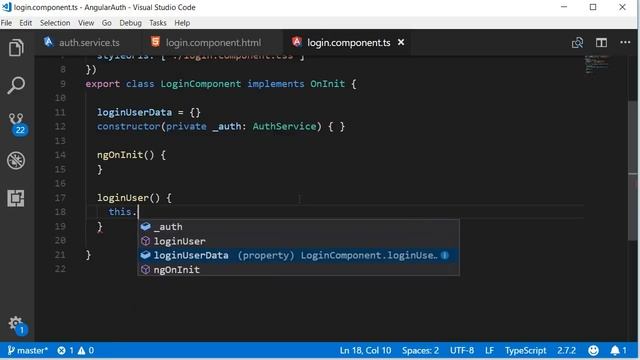Screen dimensions: 640x360
Task: Open the Manage gear icon
Action: tap(17, 325)
